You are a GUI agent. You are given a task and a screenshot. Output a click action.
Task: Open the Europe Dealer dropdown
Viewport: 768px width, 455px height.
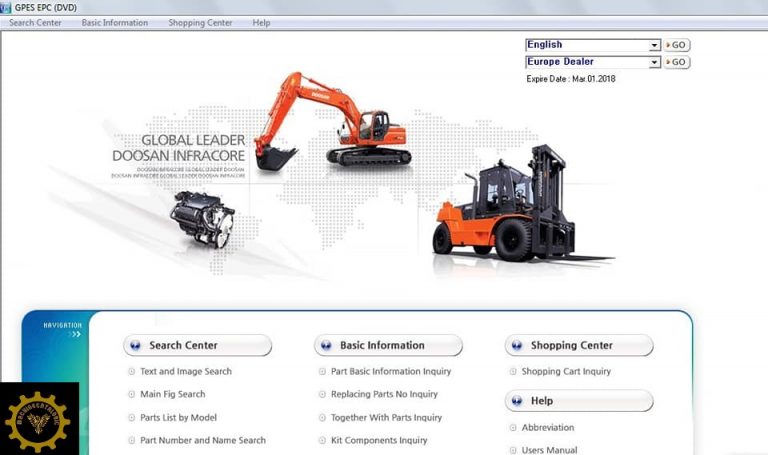593,62
